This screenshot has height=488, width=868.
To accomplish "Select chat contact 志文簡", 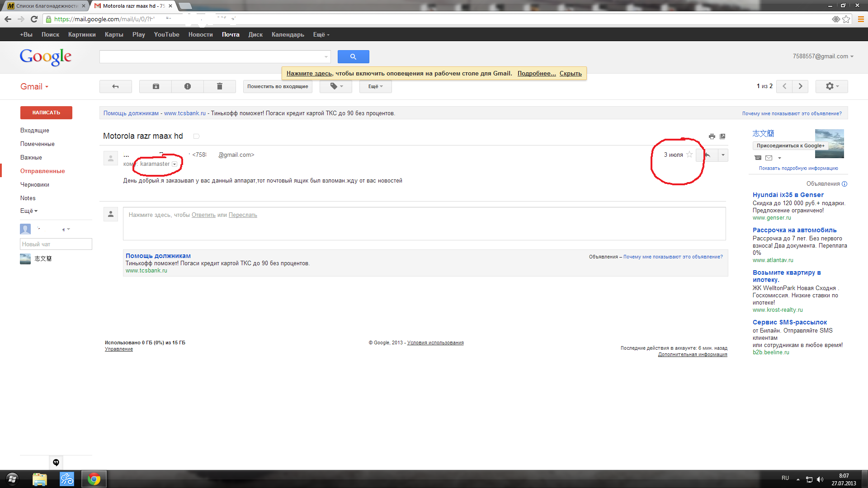I will 43,258.
